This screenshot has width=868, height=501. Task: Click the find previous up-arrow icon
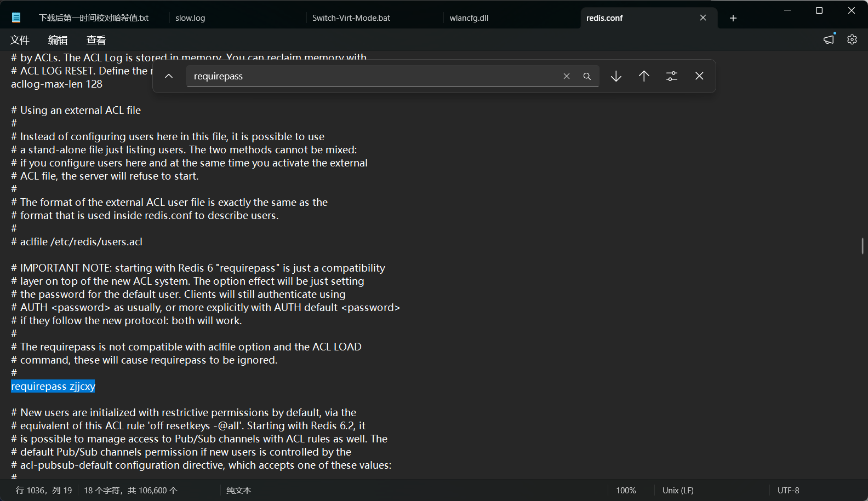point(644,76)
